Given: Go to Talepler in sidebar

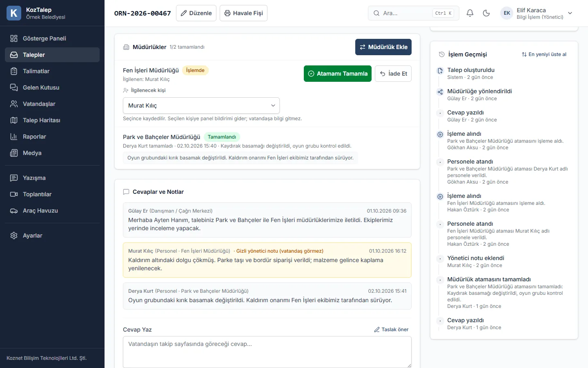Looking at the screenshot, I should coord(52,55).
